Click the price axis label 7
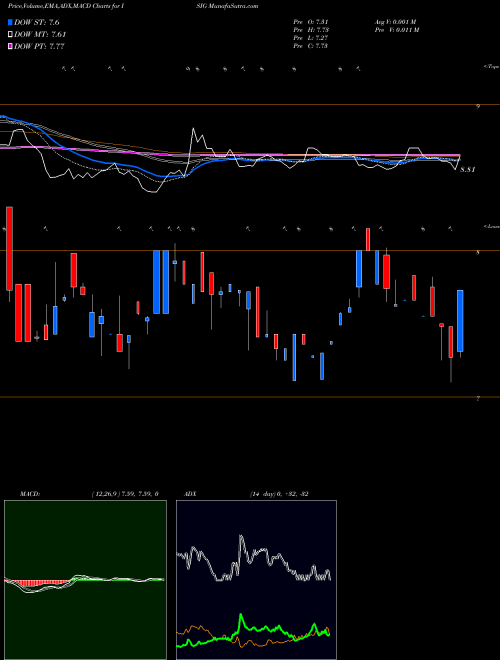The width and height of the screenshot is (500, 660). pyautogui.click(x=478, y=399)
